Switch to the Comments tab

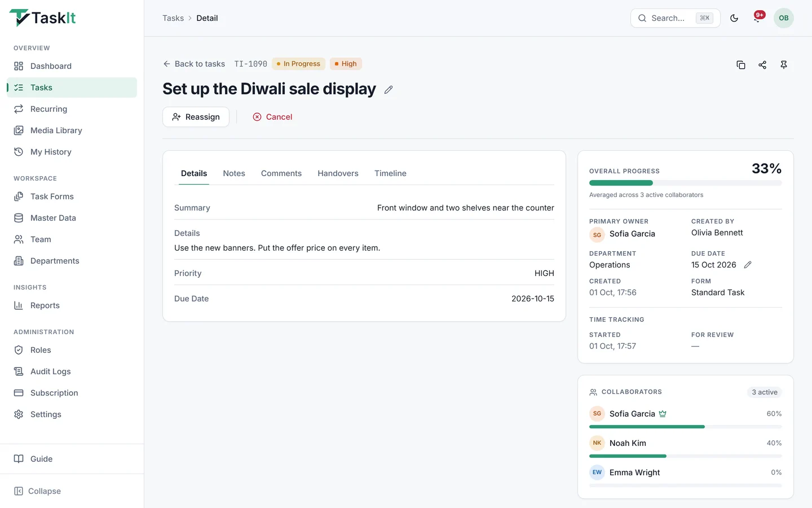281,173
